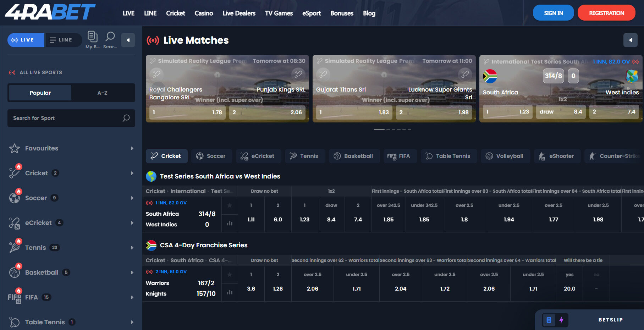Expand the FIFA sidebar category
Screen dimensions: 644x330
coord(132,297)
